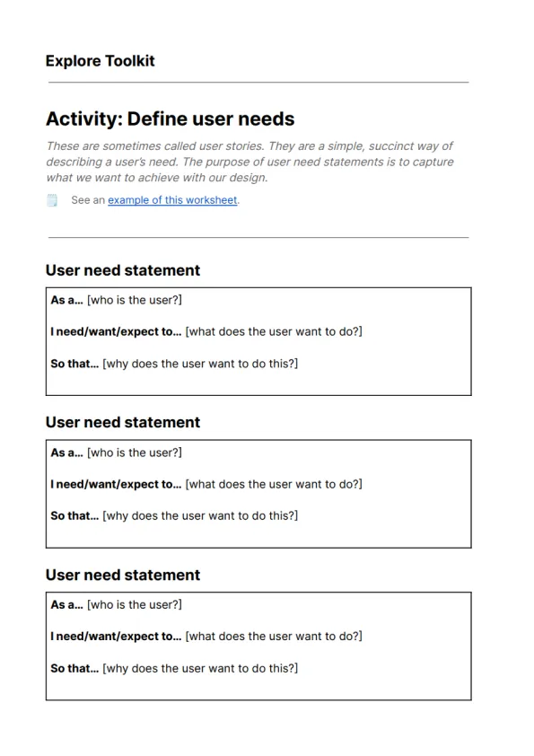Viewport: 534px width, 756px height.
Task: Open the 'example of this worksheet' link
Action: 172,200
